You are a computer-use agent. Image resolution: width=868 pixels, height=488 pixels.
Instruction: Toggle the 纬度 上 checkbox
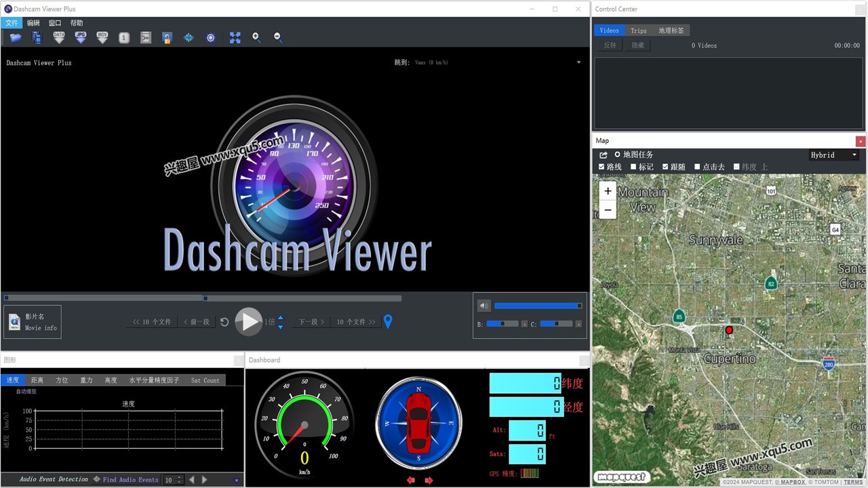point(736,167)
